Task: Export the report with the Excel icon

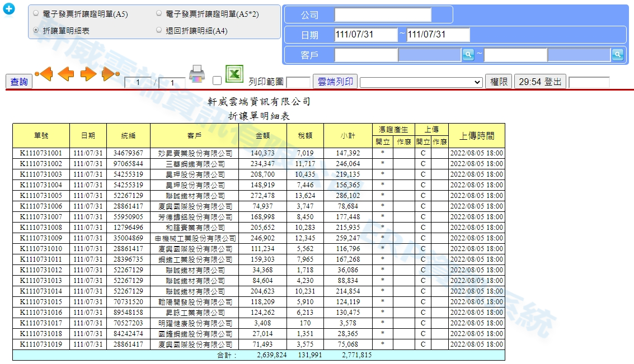Action: [x=234, y=74]
